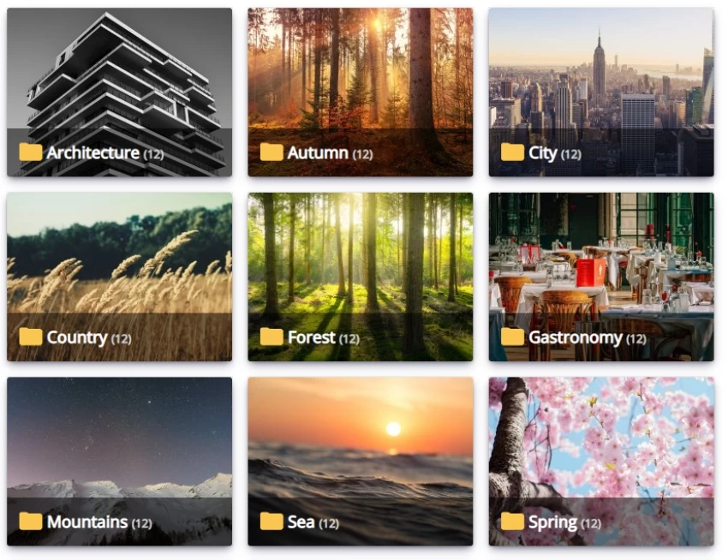Open the black-and-white building thumbnail
728x560 pixels.
tap(119, 92)
